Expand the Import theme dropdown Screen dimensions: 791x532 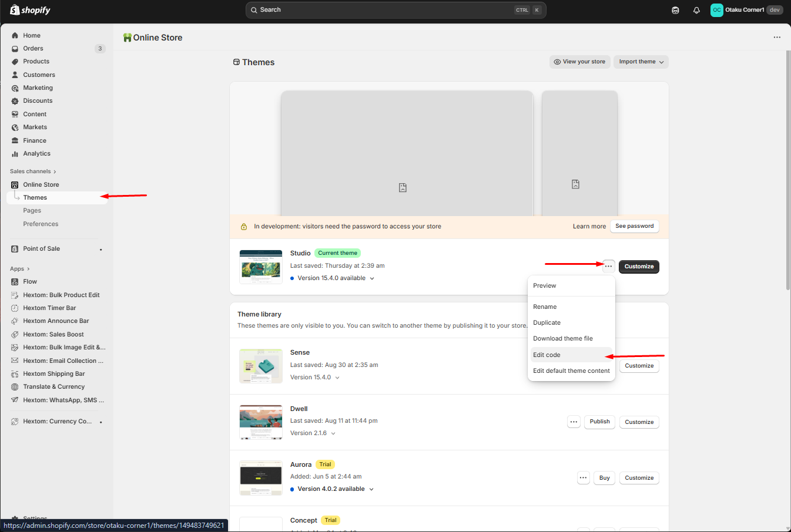[x=641, y=62]
